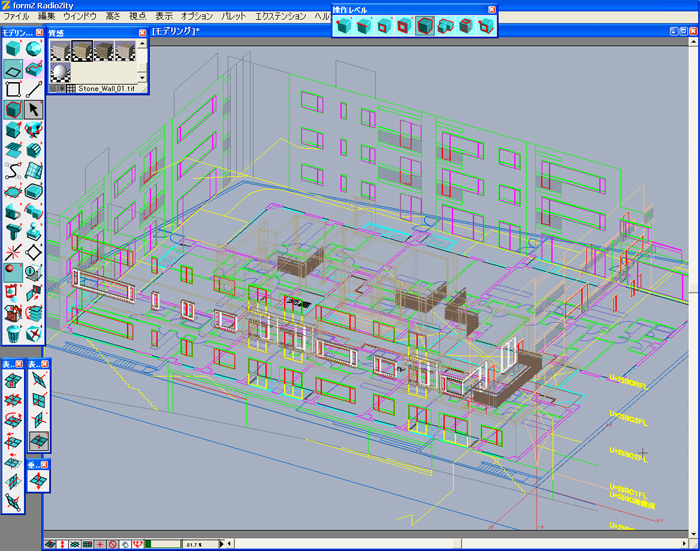The width and height of the screenshot is (700, 551).
Task: Select the rectangle drawing tool
Action: point(13,89)
